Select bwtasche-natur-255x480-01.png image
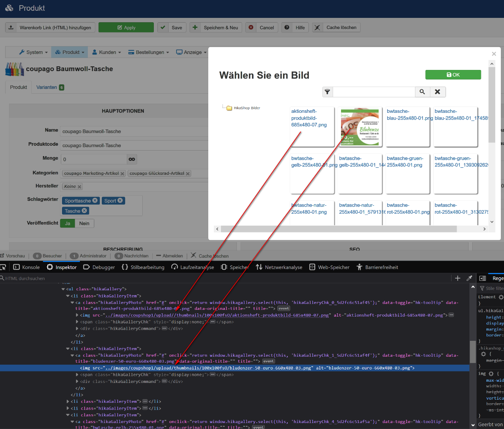Image resolution: width=504 pixels, height=429 pixels. [312, 213]
